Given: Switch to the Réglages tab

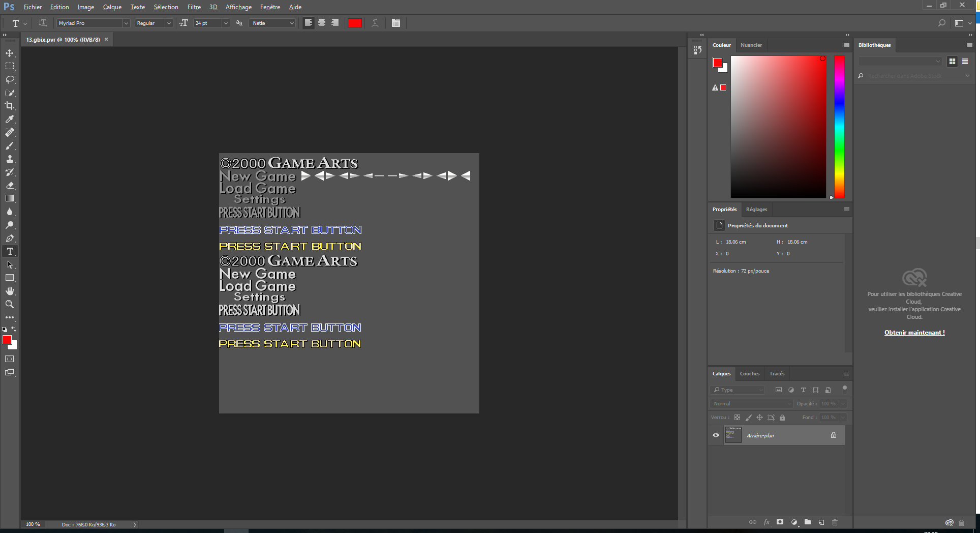Looking at the screenshot, I should (756, 210).
